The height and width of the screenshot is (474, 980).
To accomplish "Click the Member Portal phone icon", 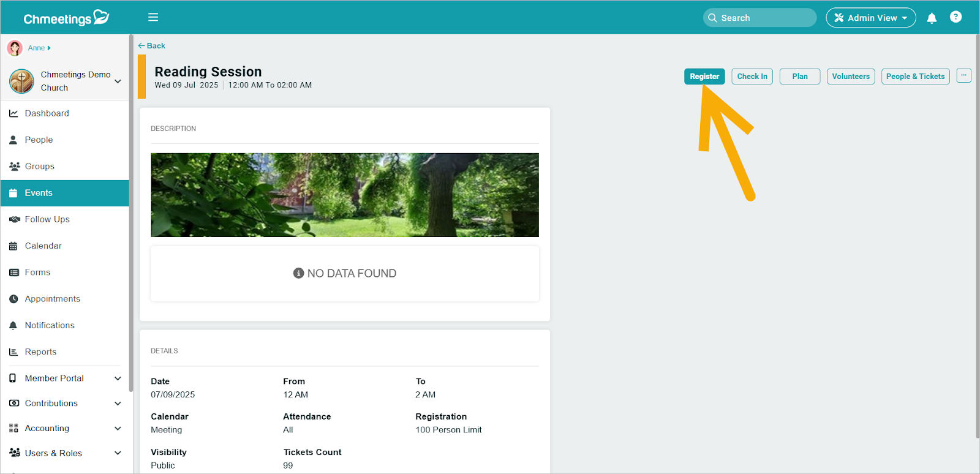I will pyautogui.click(x=13, y=378).
